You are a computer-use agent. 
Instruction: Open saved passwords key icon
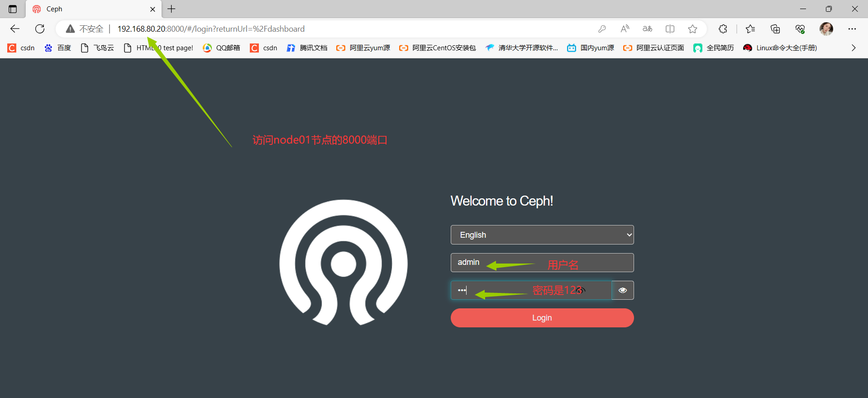tap(602, 29)
